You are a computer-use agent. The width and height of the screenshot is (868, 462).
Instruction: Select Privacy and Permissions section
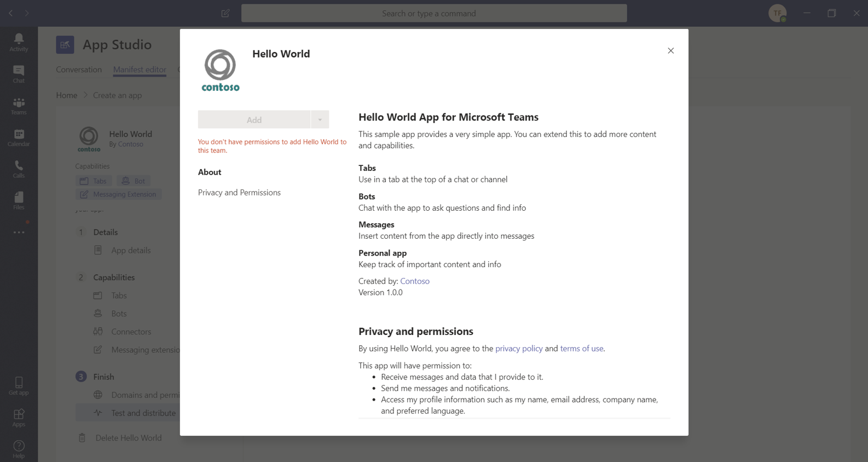click(x=239, y=192)
